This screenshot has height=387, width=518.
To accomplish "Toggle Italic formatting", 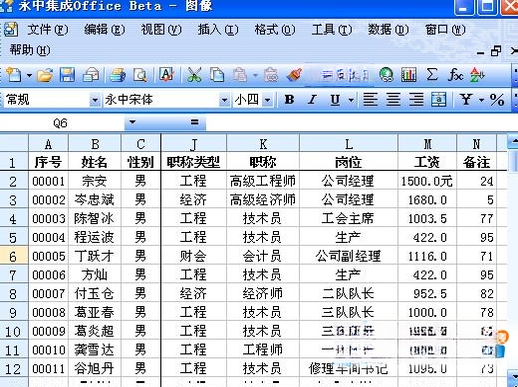I will coord(312,99).
